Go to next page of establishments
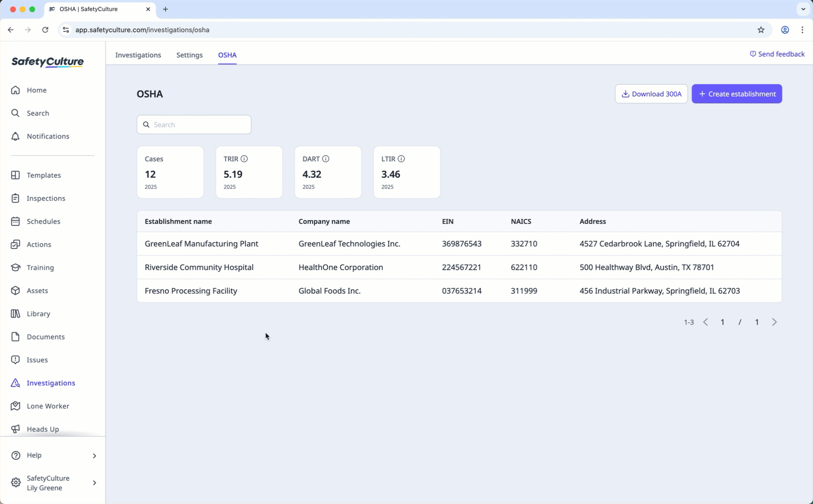 pos(774,322)
